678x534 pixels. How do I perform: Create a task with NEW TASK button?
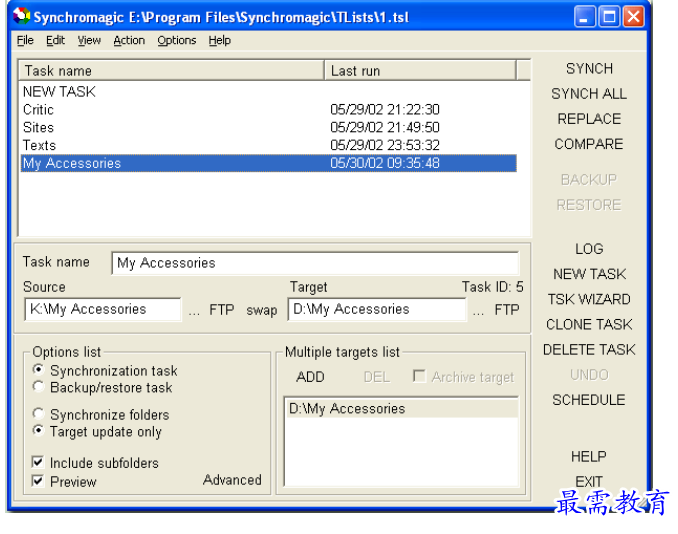(x=589, y=274)
